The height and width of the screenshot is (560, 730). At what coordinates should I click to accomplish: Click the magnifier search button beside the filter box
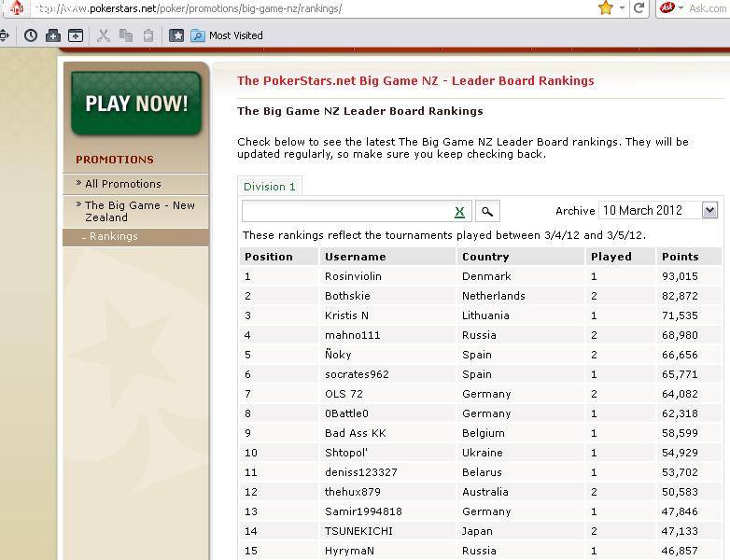(x=486, y=211)
